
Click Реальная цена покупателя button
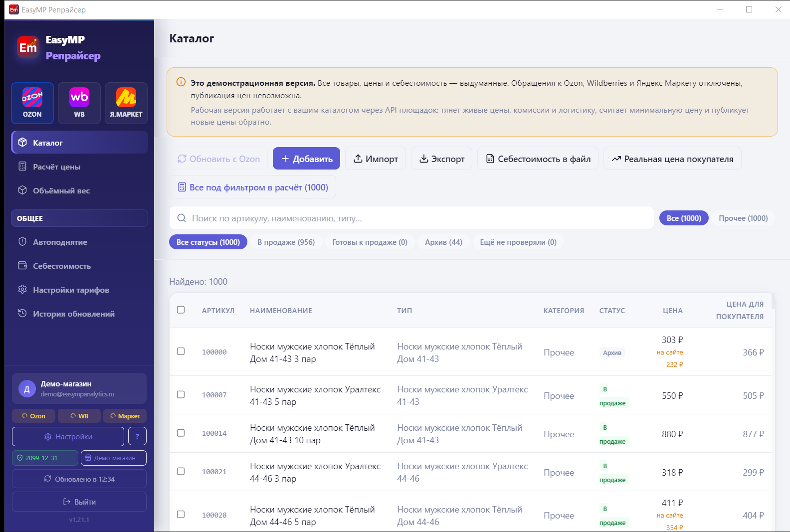pyautogui.click(x=672, y=159)
